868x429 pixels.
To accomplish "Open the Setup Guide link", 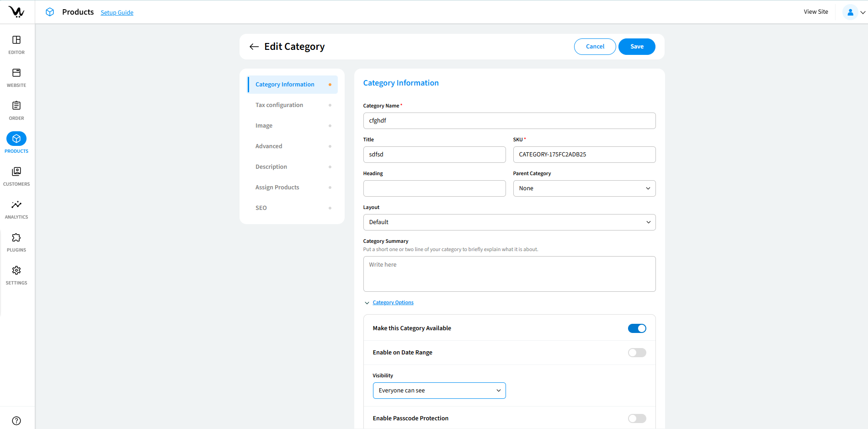I will [117, 12].
